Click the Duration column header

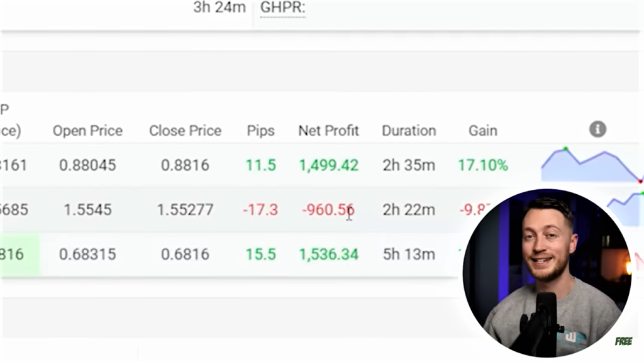tap(409, 131)
